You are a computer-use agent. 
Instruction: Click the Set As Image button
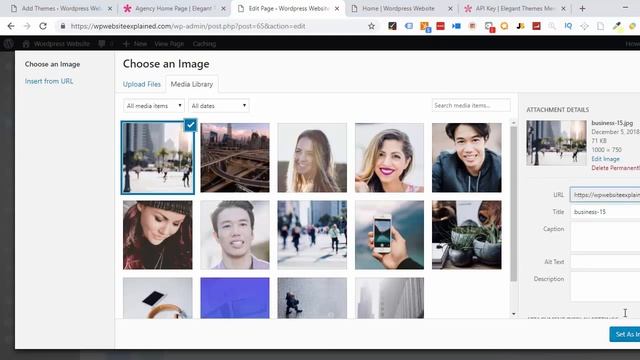625,334
